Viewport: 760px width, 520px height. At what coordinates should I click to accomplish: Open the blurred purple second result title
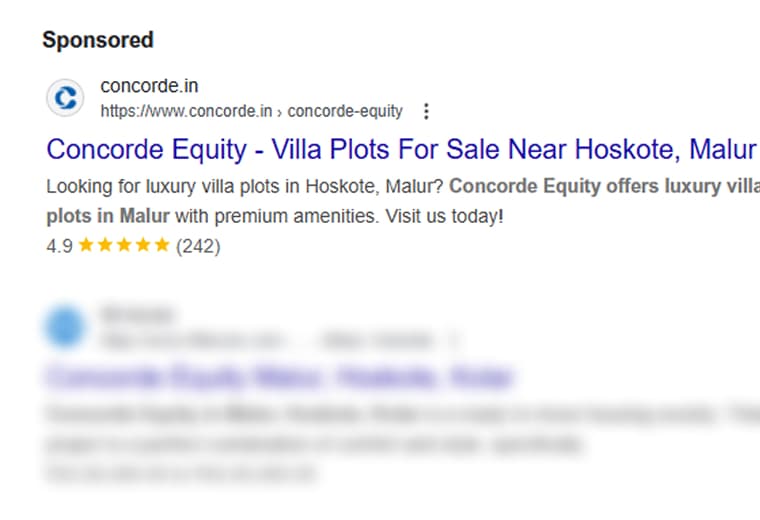[280, 377]
